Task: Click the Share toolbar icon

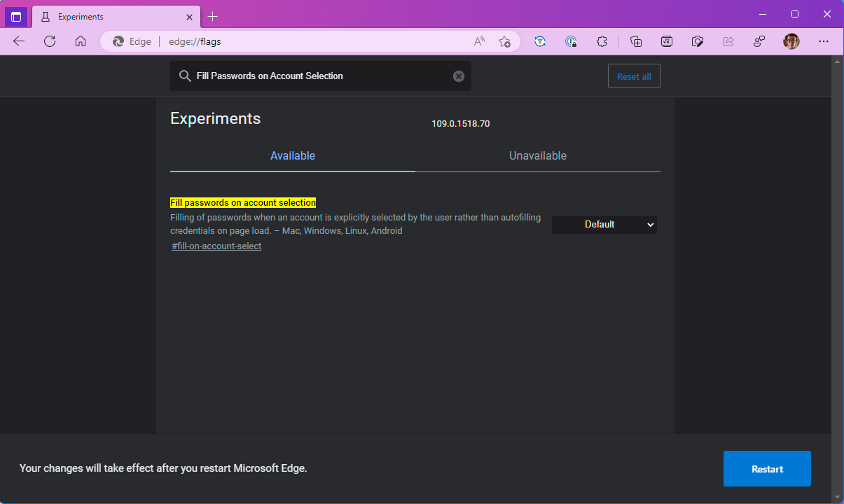Action: [x=728, y=41]
